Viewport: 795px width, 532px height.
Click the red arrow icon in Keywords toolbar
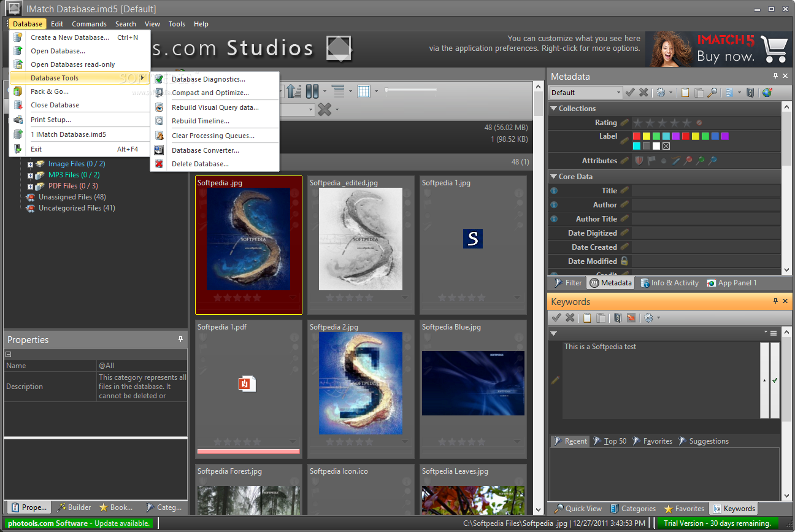(631, 318)
